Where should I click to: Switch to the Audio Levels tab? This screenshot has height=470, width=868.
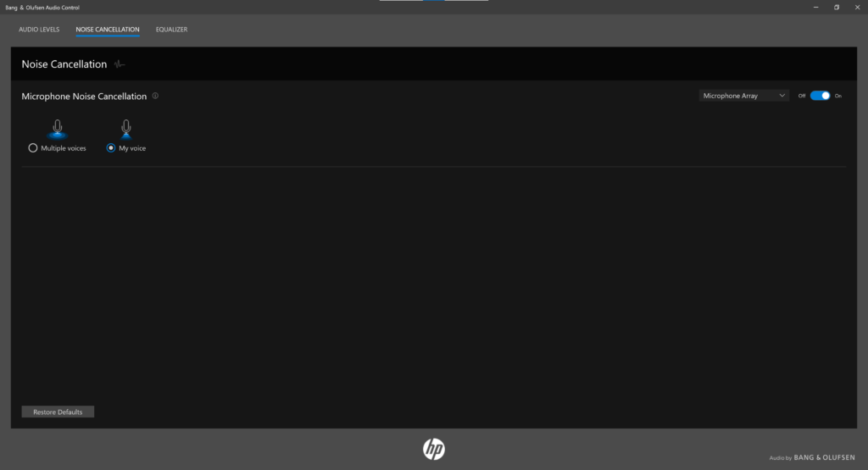[39, 30]
